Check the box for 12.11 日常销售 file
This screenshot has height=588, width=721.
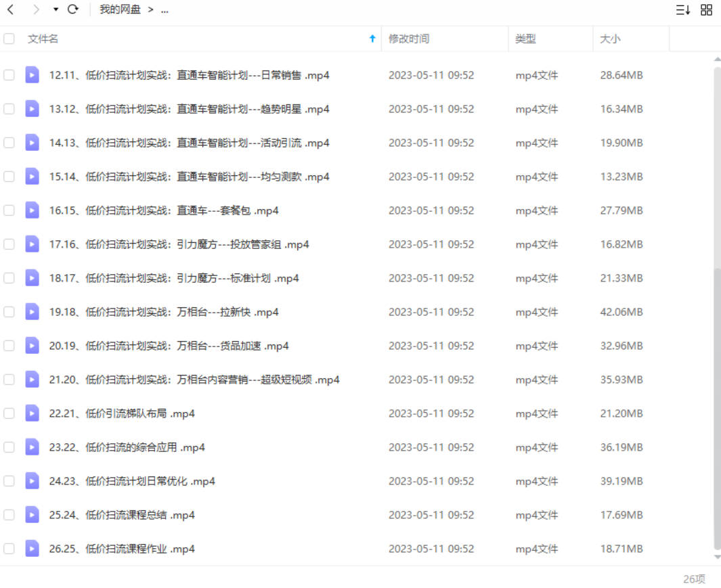click(9, 75)
